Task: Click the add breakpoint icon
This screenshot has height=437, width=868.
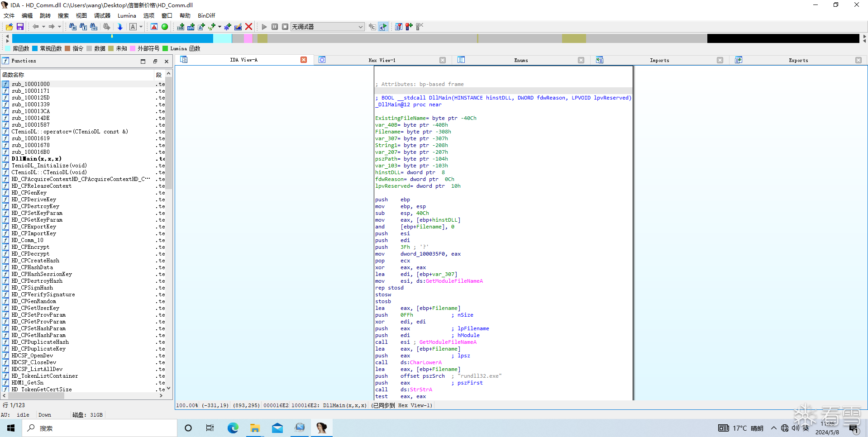Action: coord(409,27)
